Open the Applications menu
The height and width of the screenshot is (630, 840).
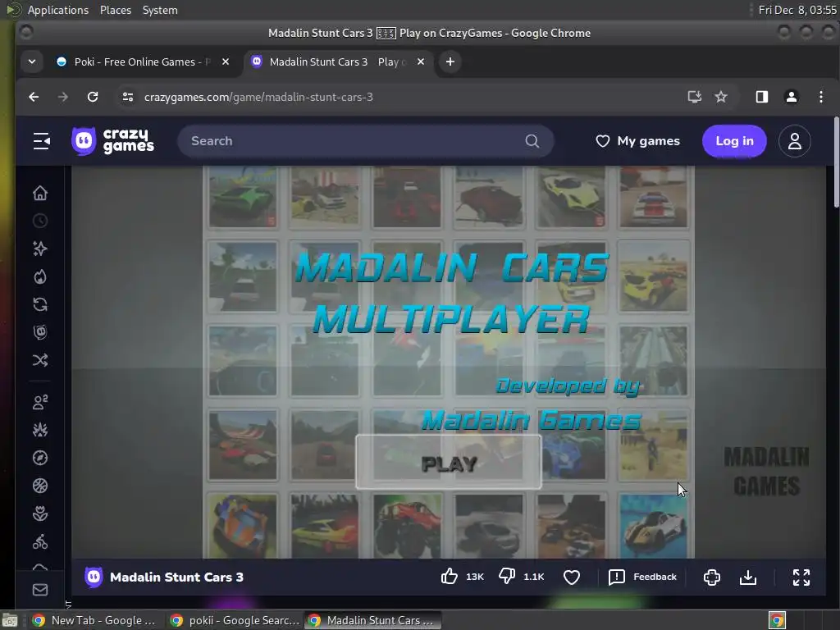tap(58, 10)
